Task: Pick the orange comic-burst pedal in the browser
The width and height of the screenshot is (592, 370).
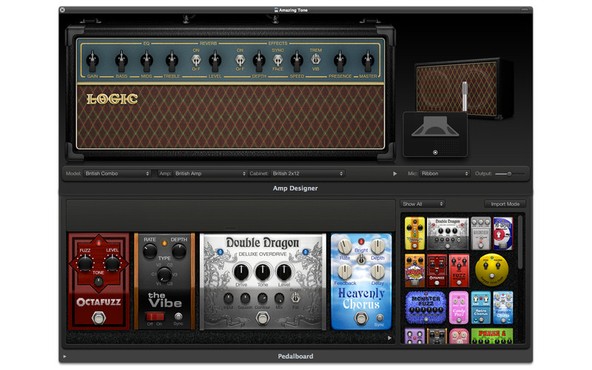Action: (x=415, y=270)
